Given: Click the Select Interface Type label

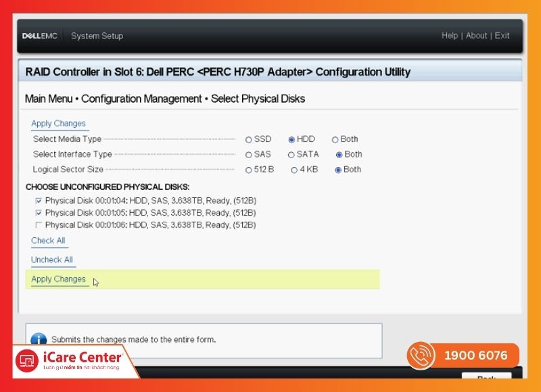Looking at the screenshot, I should (x=72, y=154).
